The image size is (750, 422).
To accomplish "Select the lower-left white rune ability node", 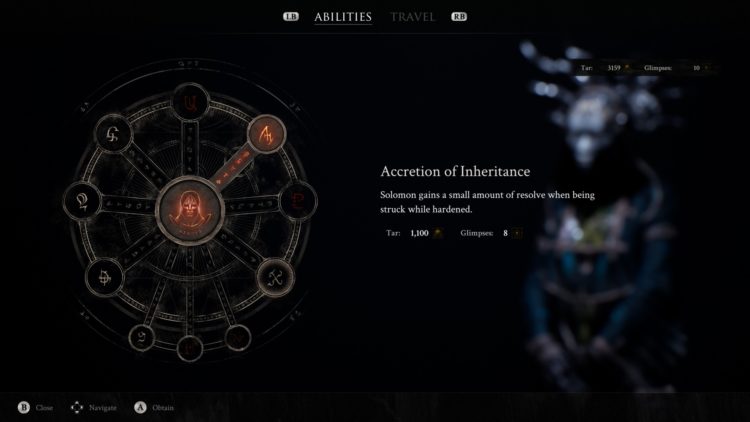I will tap(104, 278).
